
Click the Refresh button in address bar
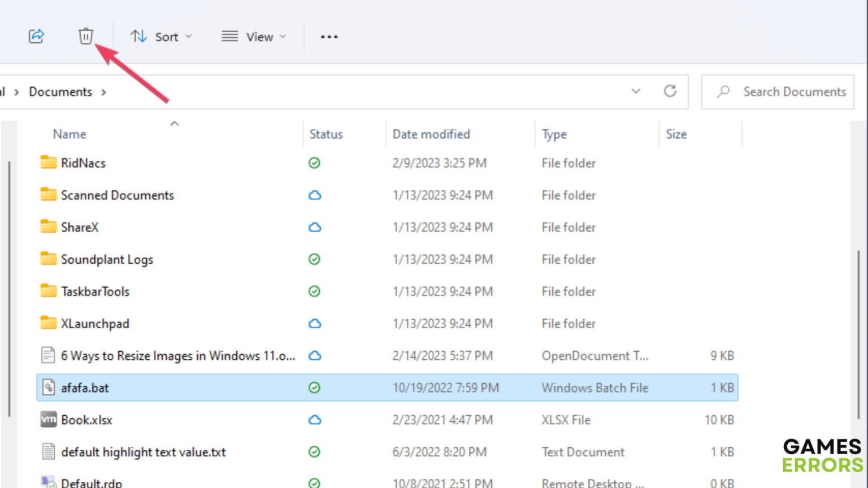(670, 91)
